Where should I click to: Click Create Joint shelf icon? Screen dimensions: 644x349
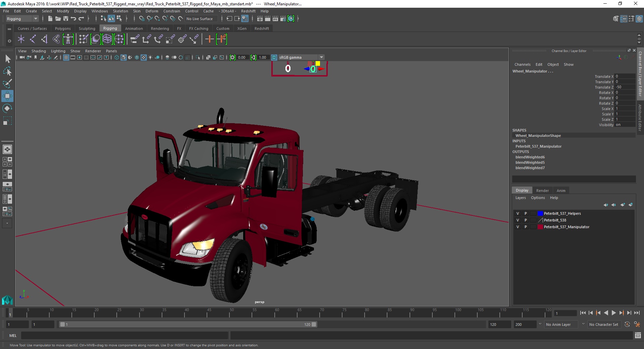click(33, 39)
